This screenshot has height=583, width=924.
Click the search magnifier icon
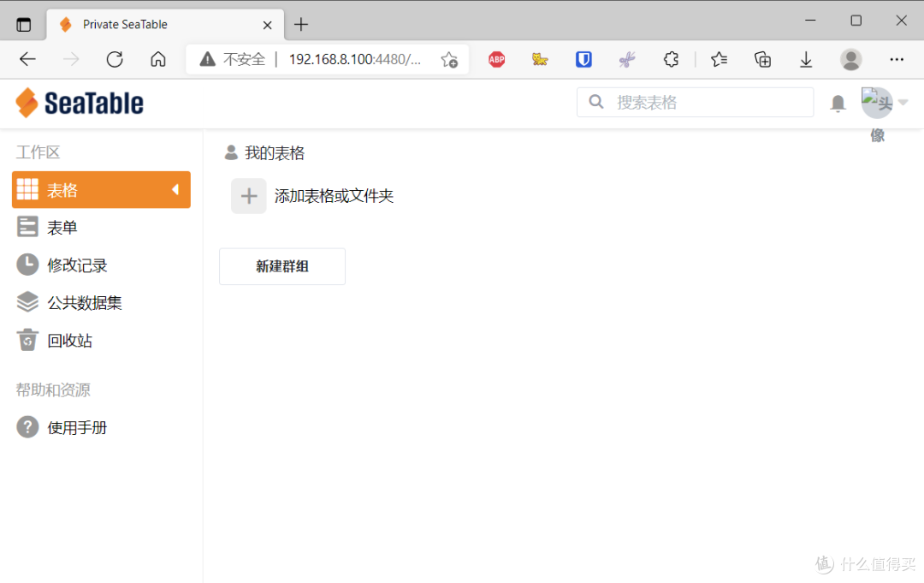(x=596, y=102)
